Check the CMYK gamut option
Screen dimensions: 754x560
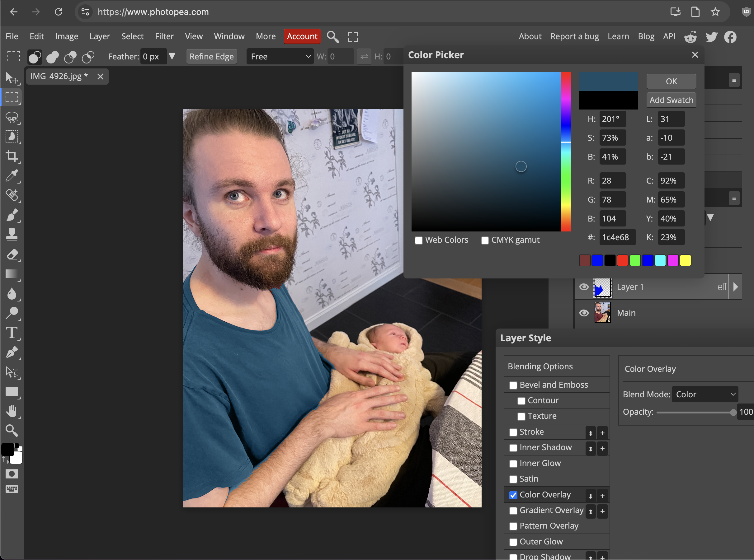(x=484, y=240)
